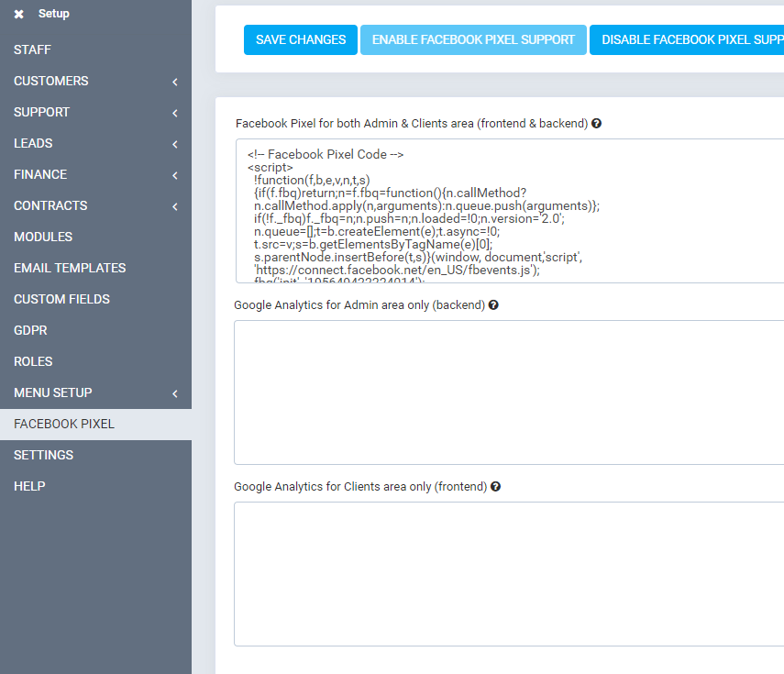
Task: Focus the Google Analytics Clients area textarea
Action: click(509, 574)
